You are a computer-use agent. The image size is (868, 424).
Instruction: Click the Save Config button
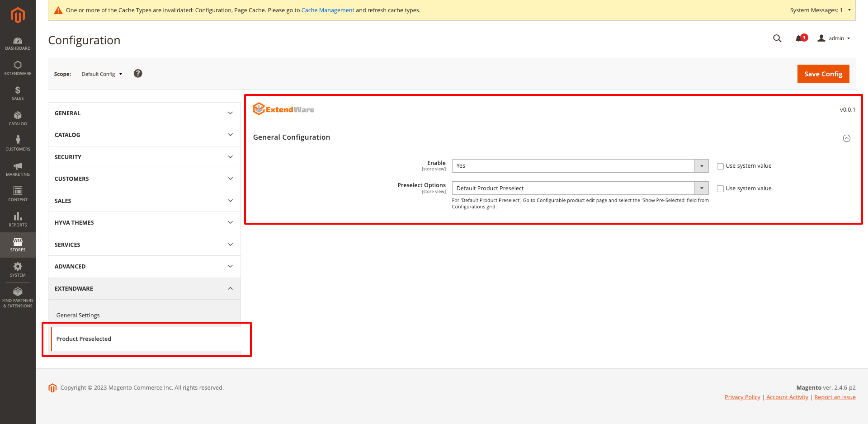(x=823, y=74)
